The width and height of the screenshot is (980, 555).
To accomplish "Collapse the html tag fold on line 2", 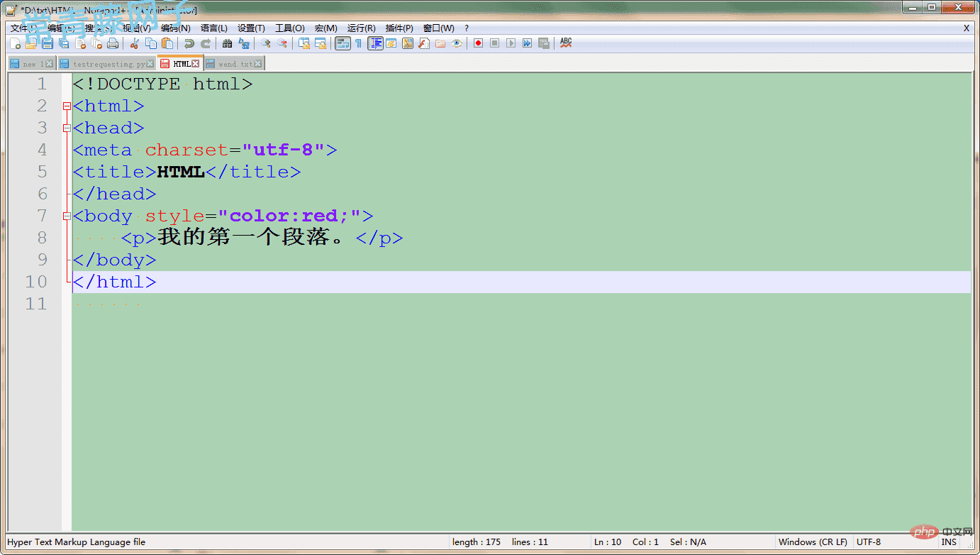I will click(x=67, y=106).
